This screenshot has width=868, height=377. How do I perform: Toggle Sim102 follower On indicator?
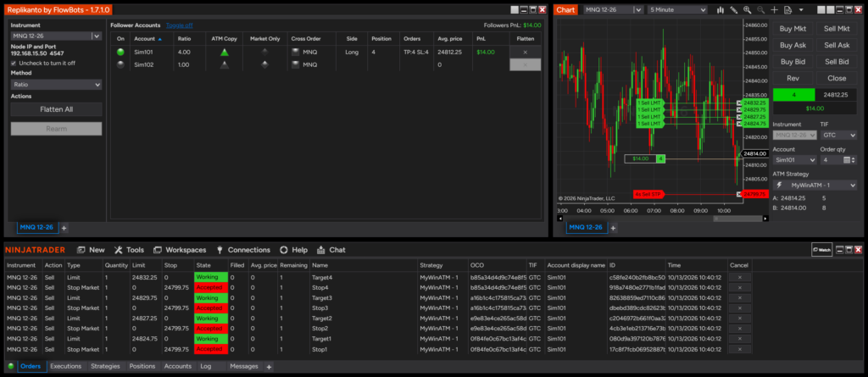pos(120,64)
